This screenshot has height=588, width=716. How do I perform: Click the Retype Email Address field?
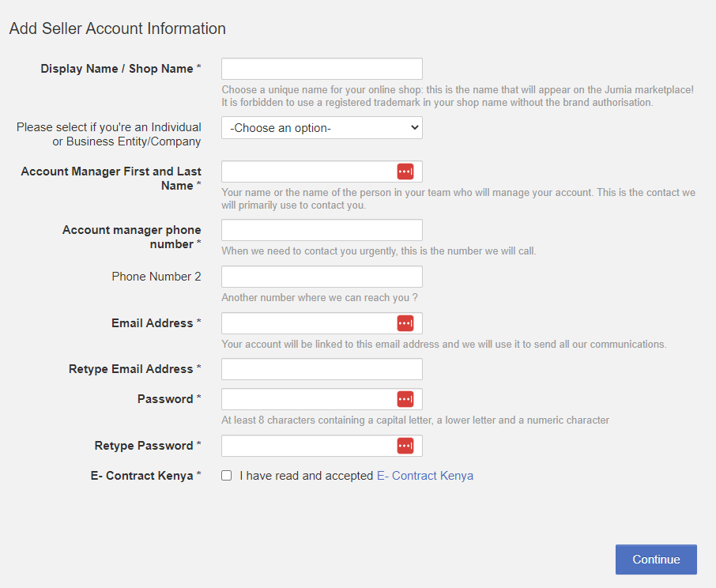click(322, 369)
